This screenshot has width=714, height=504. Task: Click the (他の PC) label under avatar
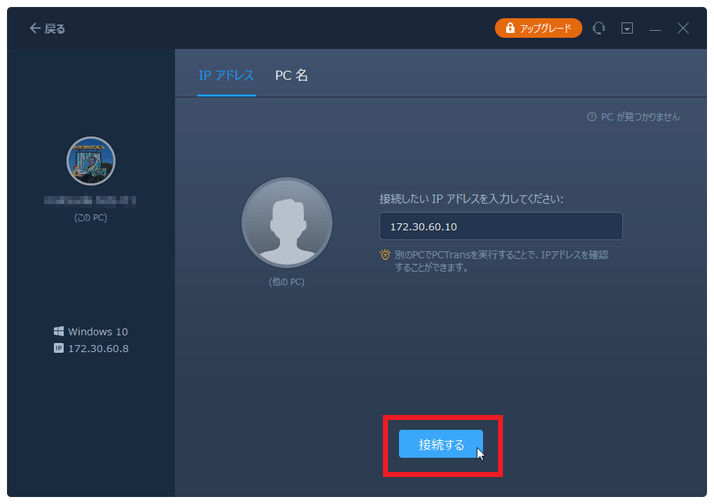pyautogui.click(x=286, y=282)
